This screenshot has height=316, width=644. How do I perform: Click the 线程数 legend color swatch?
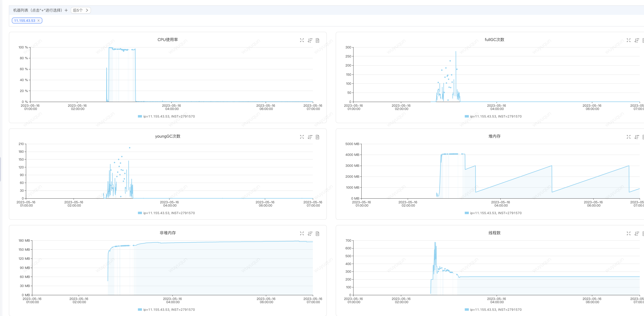click(x=467, y=310)
